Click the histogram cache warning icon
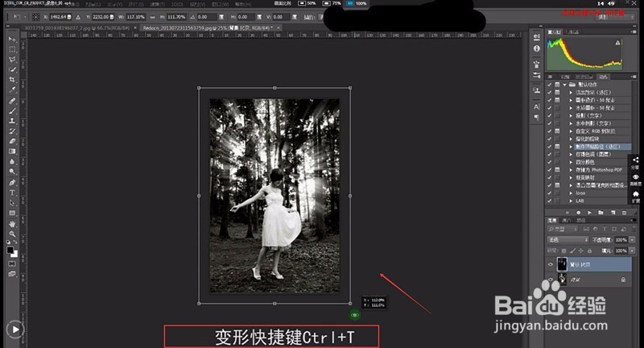Screen dimensions: 644x348 (x=617, y=43)
